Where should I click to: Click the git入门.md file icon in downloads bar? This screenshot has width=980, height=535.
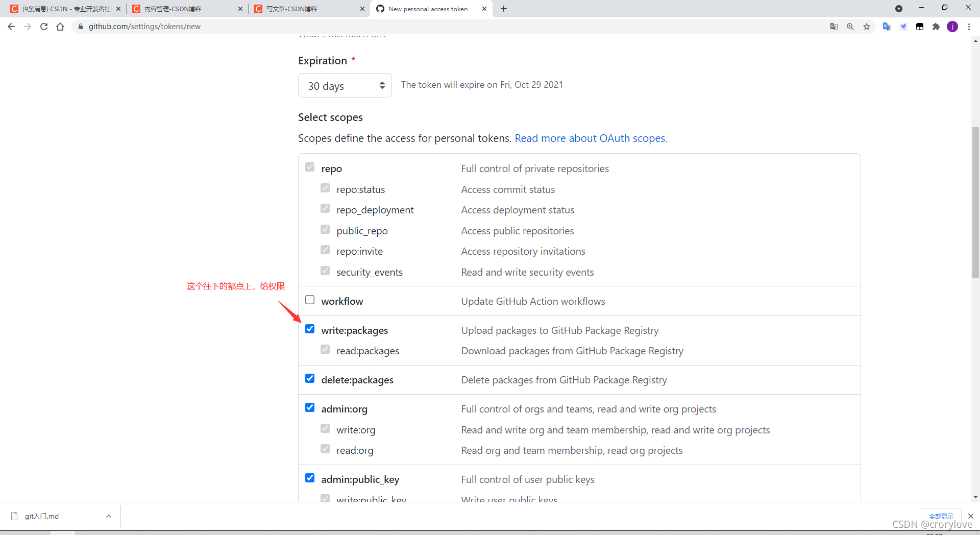coord(14,516)
